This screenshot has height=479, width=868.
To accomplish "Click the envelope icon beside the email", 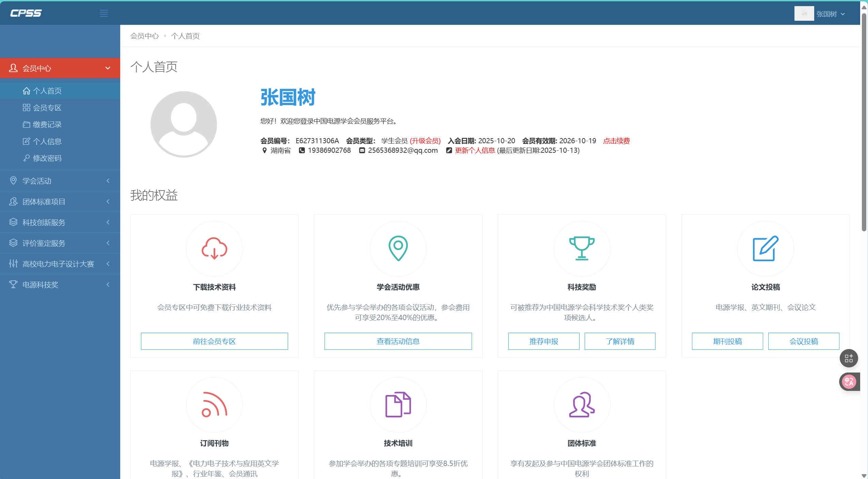I will click(362, 150).
